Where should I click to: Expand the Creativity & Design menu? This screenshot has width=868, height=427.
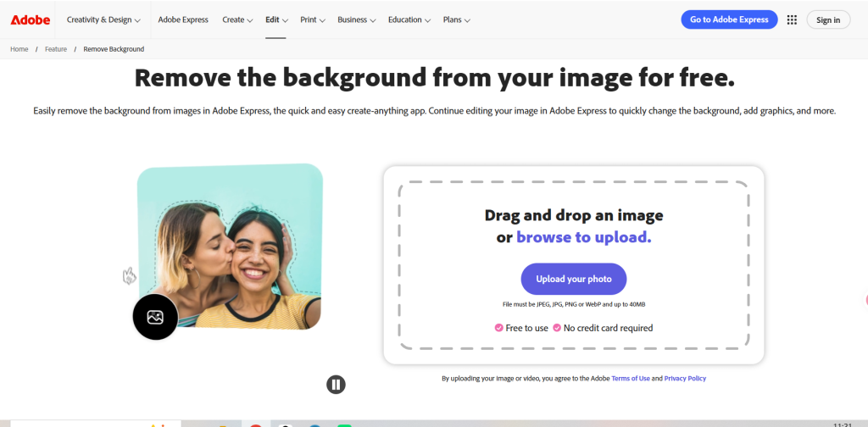click(103, 19)
